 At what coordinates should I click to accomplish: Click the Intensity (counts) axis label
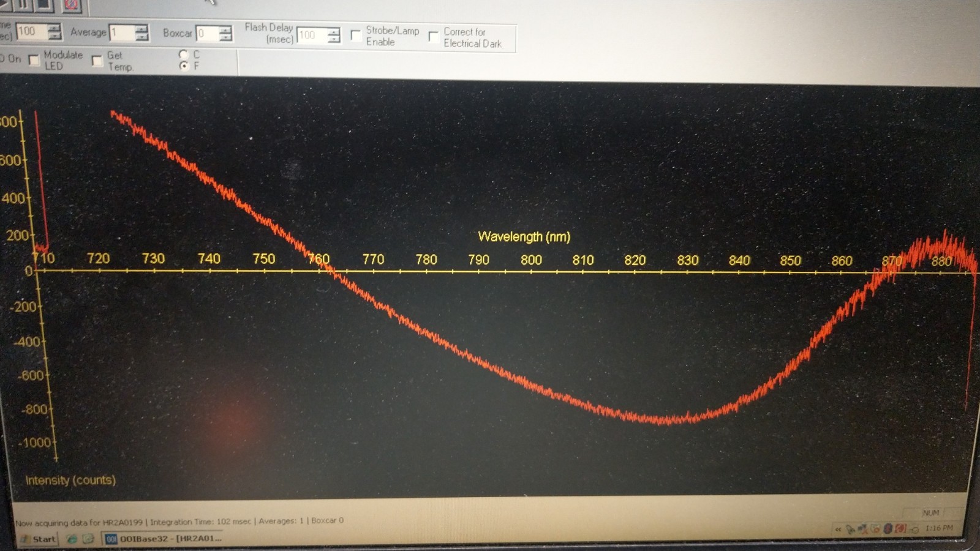pyautogui.click(x=70, y=480)
